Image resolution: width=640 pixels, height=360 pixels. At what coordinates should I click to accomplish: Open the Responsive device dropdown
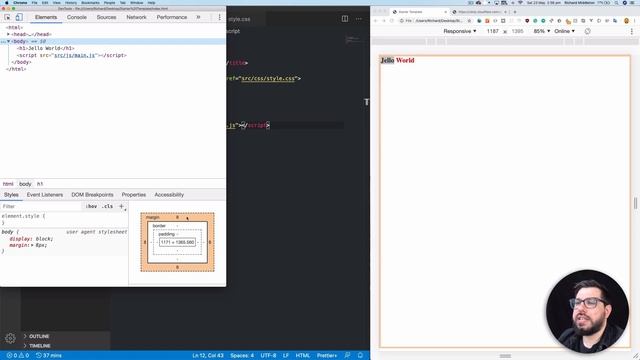point(460,31)
